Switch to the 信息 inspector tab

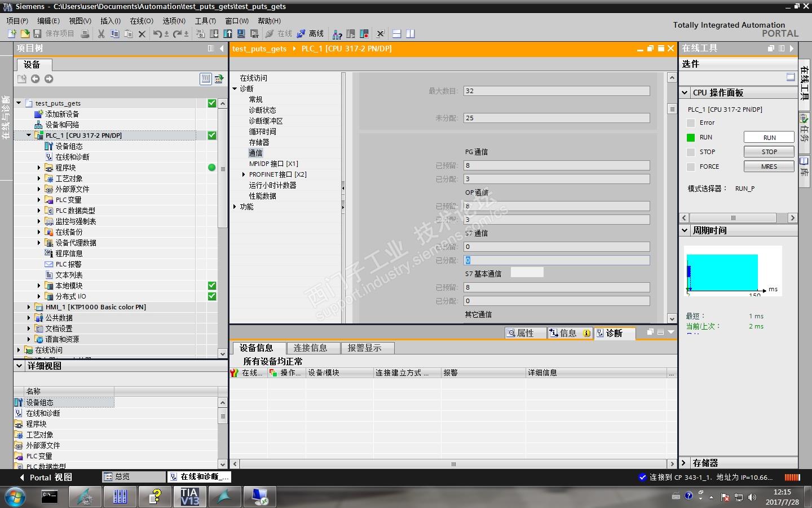tap(570, 333)
